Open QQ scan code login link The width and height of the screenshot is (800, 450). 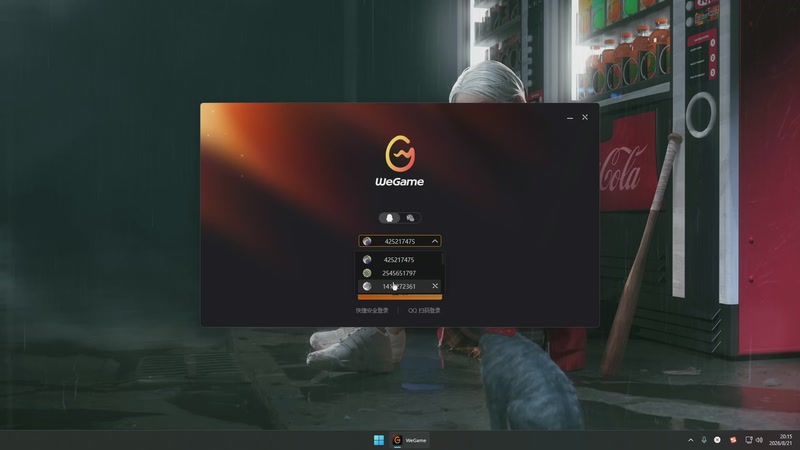424,310
